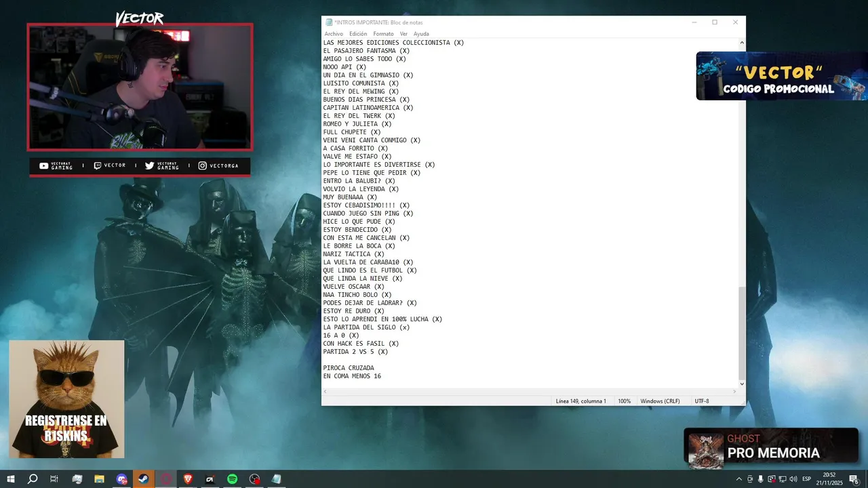Show hidden system tray icons
Image resolution: width=868 pixels, height=488 pixels.
(x=739, y=479)
